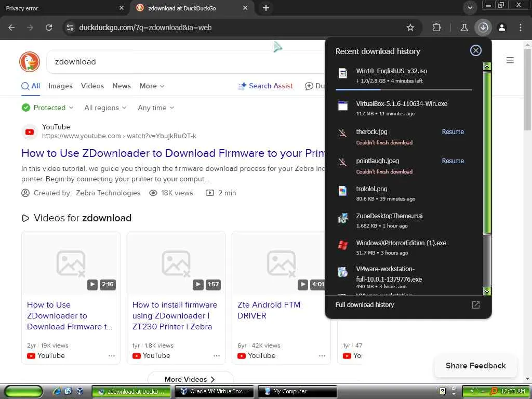Open the All regions dropdown
Screen dimensions: 532x399
click(105, 108)
